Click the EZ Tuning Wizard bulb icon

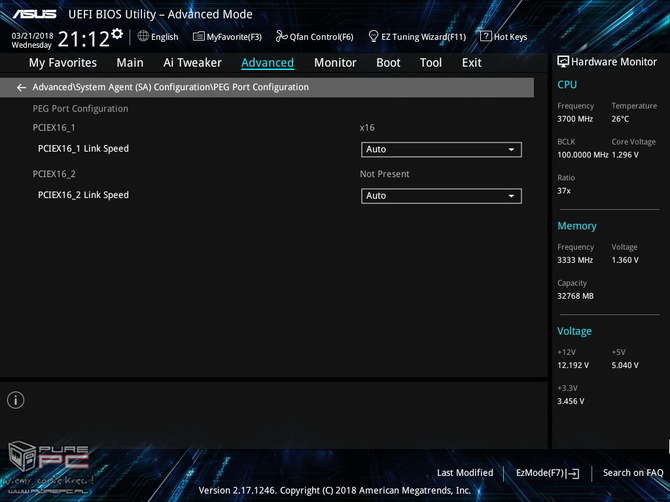[x=373, y=36]
